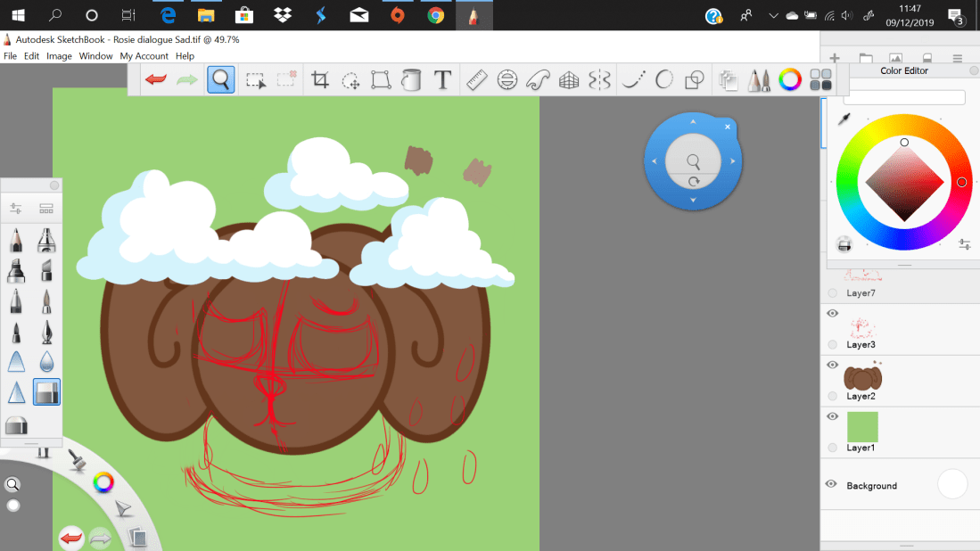The height and width of the screenshot is (551, 980).
Task: Open the Layer Editor hamburger menu
Action: point(959,56)
